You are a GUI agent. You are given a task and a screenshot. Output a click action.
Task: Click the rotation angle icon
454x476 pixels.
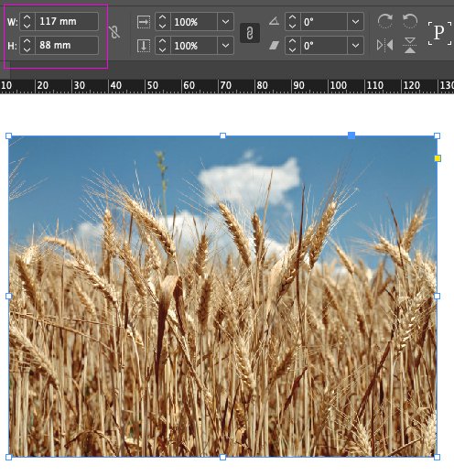tap(274, 21)
